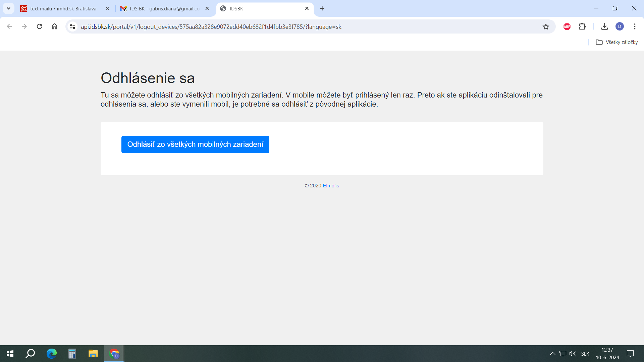
Task: View site information icon in address bar
Action: click(x=72, y=26)
